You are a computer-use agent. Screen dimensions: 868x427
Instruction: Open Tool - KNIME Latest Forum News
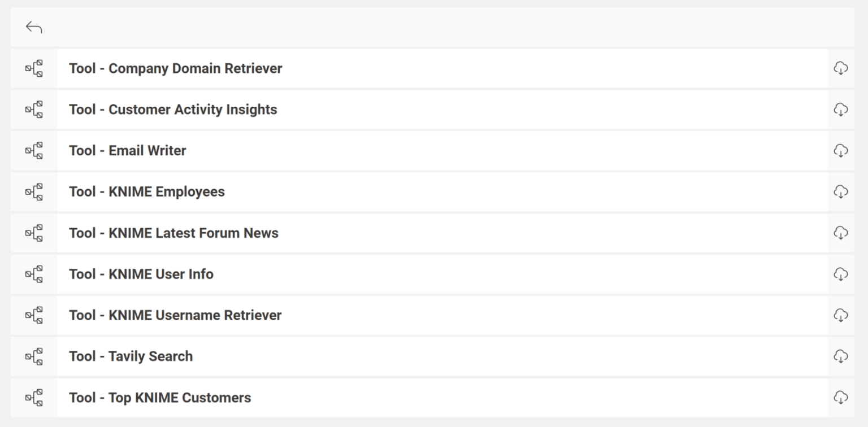173,233
